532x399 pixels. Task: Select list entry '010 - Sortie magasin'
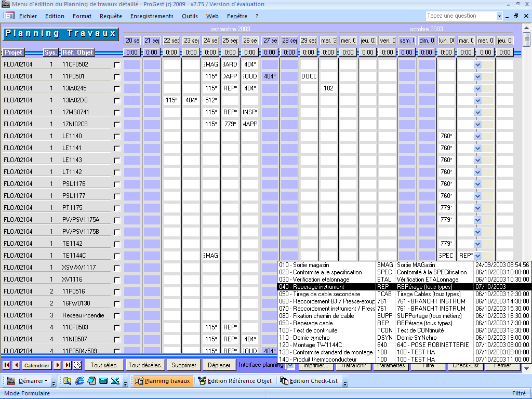pos(404,265)
